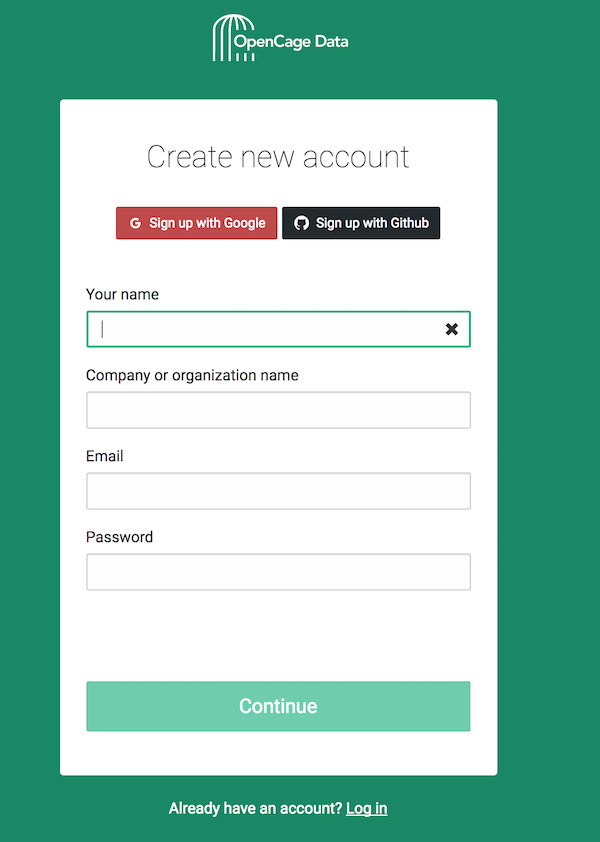
Task: Click the Github octocat icon
Action: pyautogui.click(x=301, y=223)
